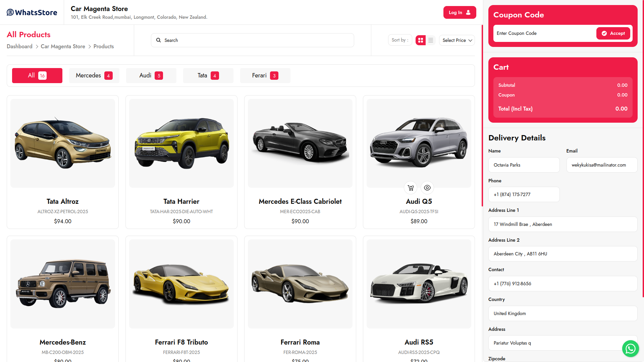Viewport: 644px width, 362px height.
Task: Show the Ferari category products
Action: [x=265, y=76]
